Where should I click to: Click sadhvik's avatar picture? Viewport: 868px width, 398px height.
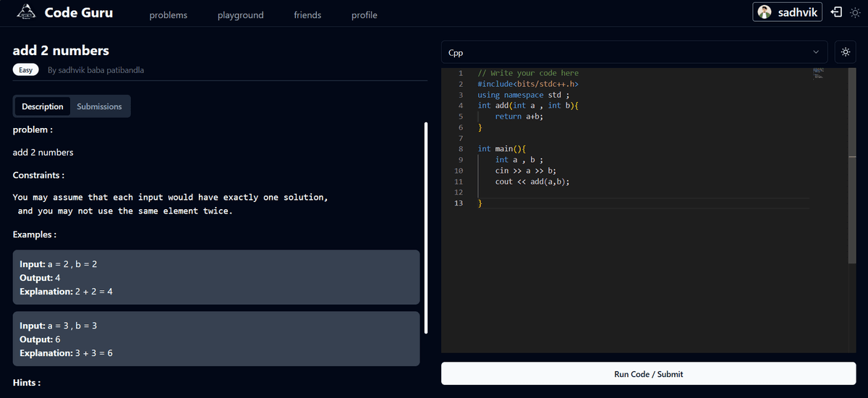(x=765, y=12)
